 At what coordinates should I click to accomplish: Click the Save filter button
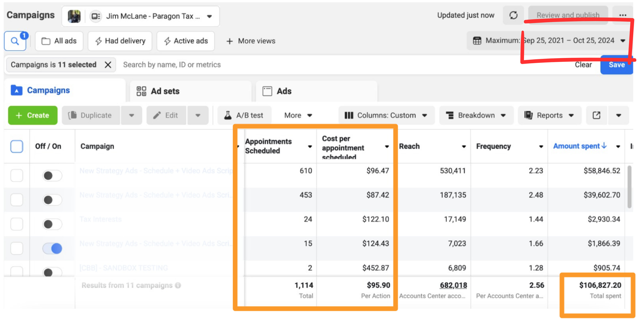tap(617, 65)
